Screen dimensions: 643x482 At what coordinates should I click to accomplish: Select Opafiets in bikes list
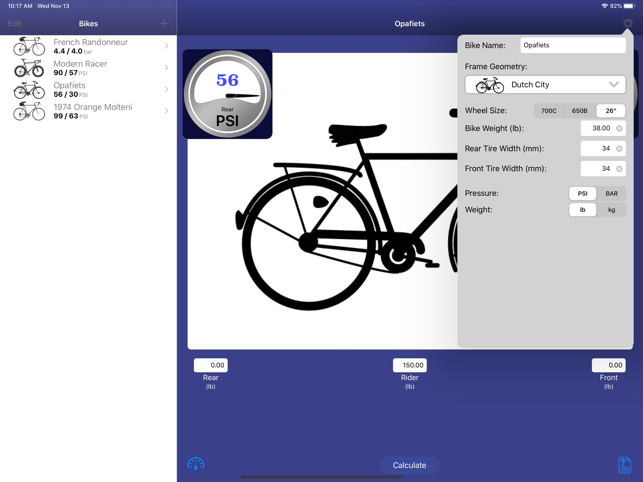pyautogui.click(x=88, y=89)
